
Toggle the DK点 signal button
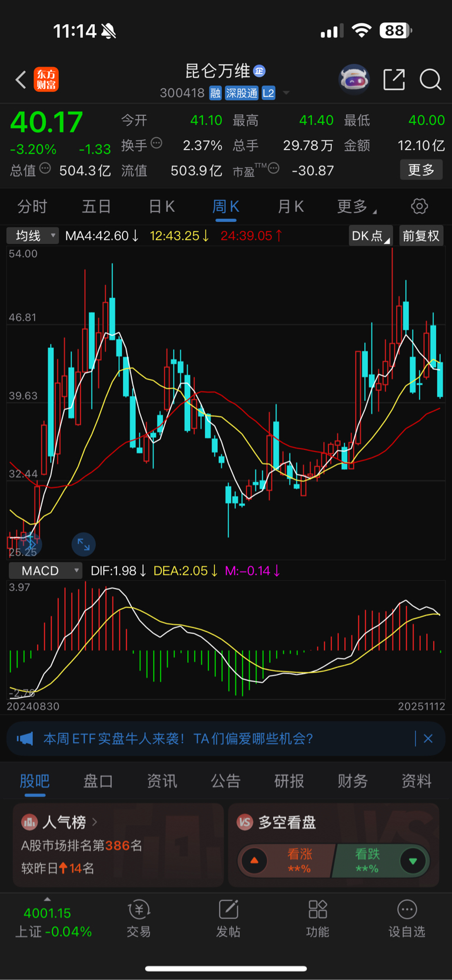[371, 236]
